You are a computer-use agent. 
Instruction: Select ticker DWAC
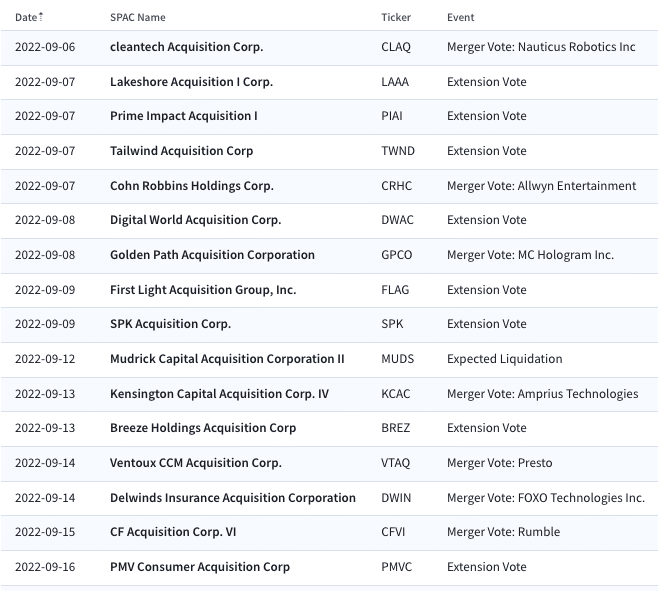coord(397,220)
